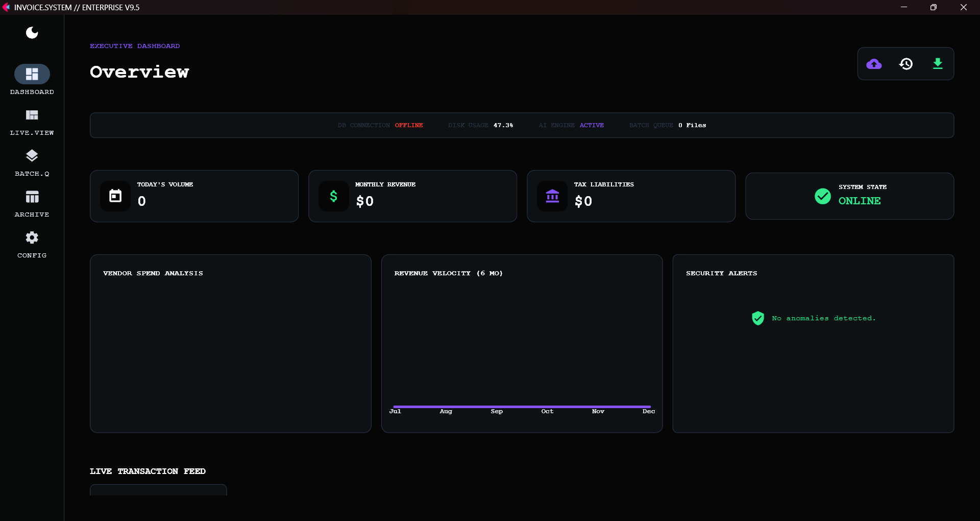Screen dimensions: 980x521
Task: Click the cloud upload icon
Action: point(874,64)
